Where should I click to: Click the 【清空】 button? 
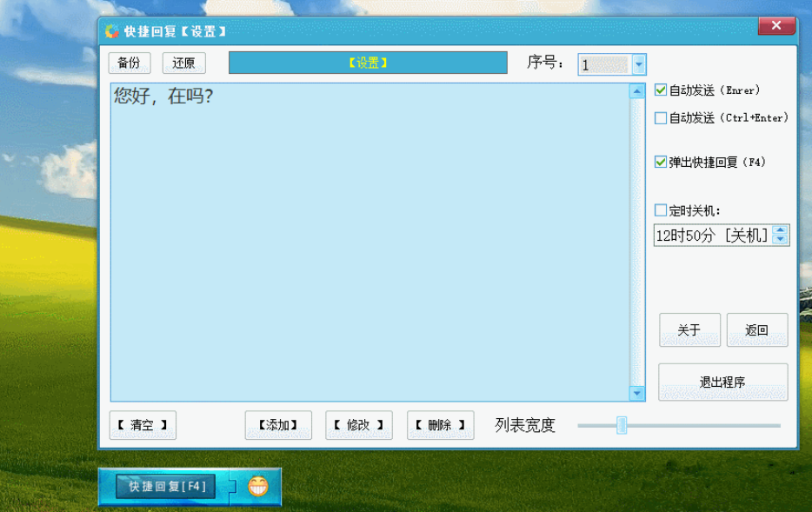point(143,425)
